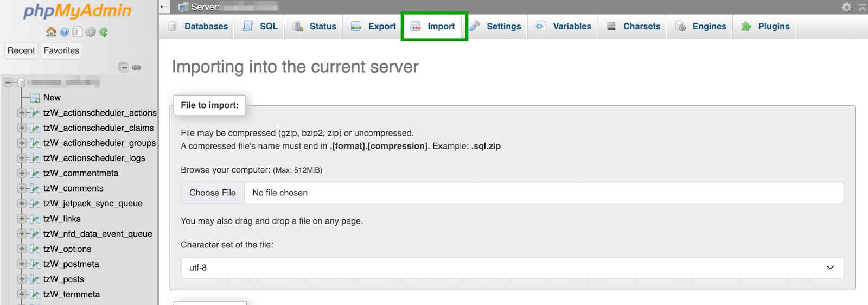Screen dimensions: 868x305
Task: Expand the tzW_options table node
Action: click(x=22, y=249)
